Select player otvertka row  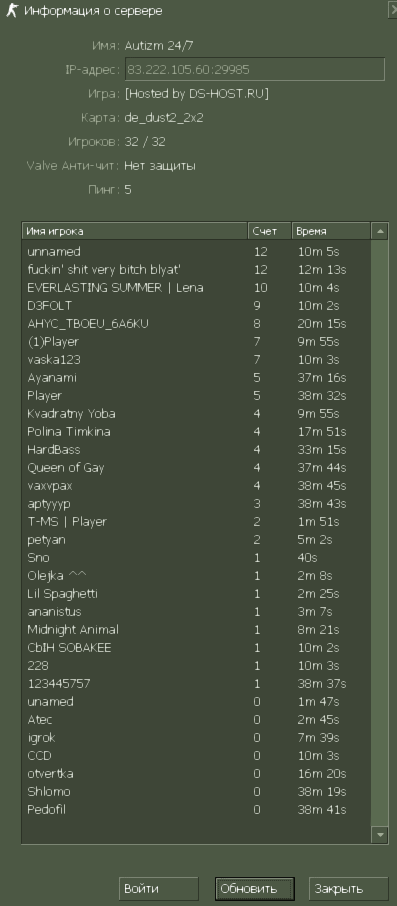[x=196, y=774]
